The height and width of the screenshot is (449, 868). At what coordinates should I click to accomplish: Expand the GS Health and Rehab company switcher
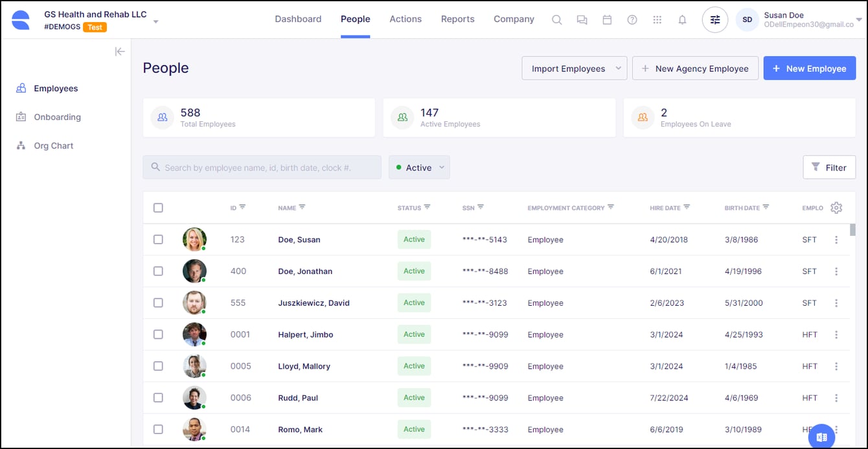point(155,21)
